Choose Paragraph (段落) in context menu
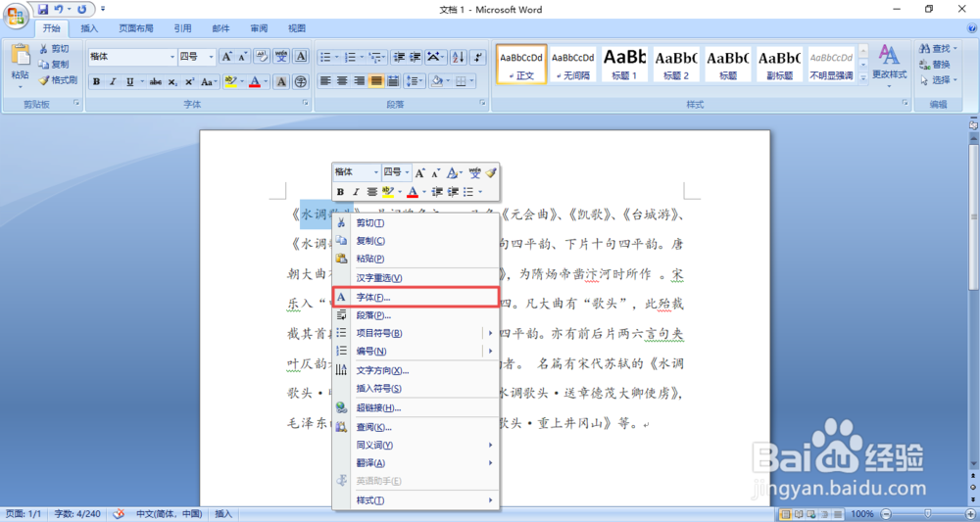The width and height of the screenshot is (980, 522). (416, 315)
